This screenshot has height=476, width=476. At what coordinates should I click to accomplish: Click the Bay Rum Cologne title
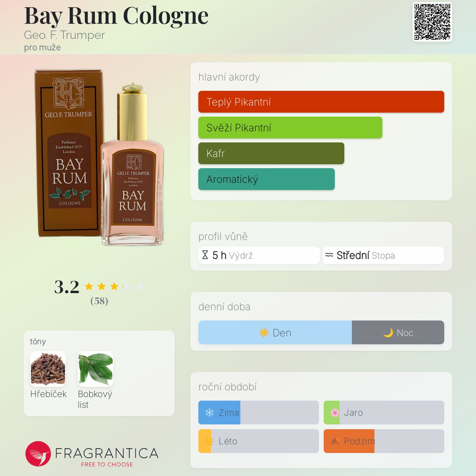116,16
